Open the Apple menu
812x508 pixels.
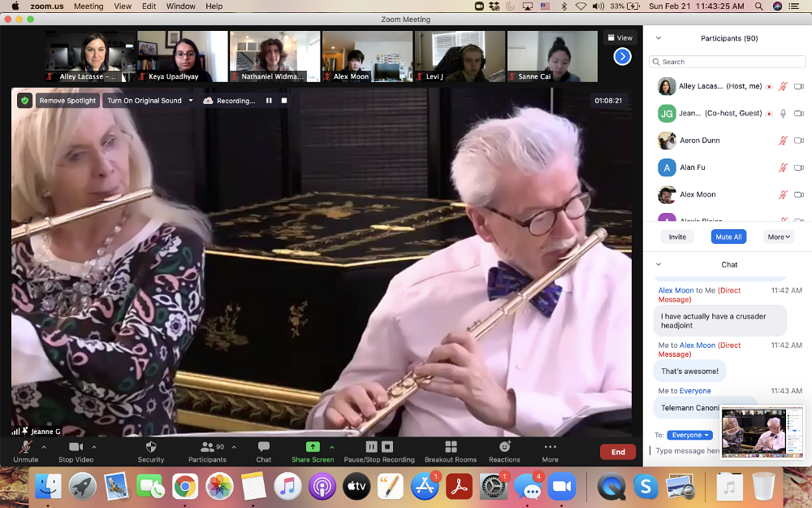(x=15, y=7)
